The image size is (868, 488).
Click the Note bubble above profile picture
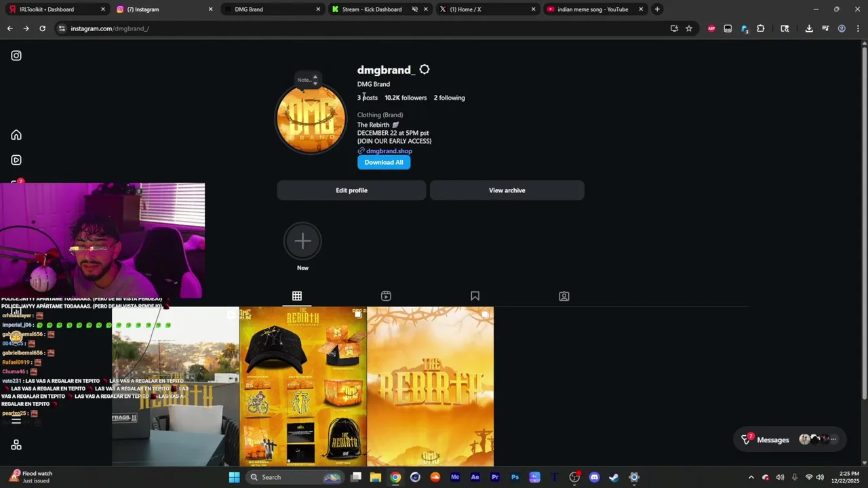coord(307,80)
